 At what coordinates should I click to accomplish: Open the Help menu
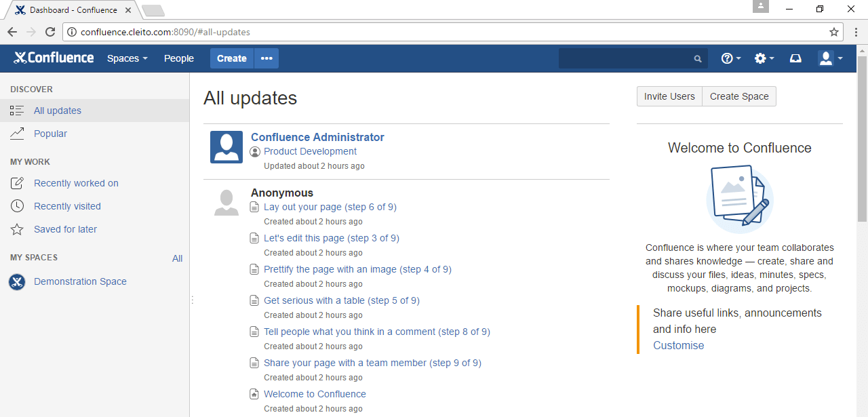(730, 58)
